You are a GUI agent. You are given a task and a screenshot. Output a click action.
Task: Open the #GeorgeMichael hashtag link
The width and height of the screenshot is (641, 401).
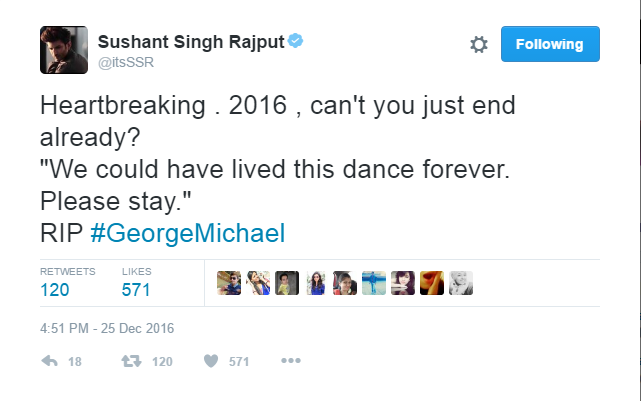188,233
